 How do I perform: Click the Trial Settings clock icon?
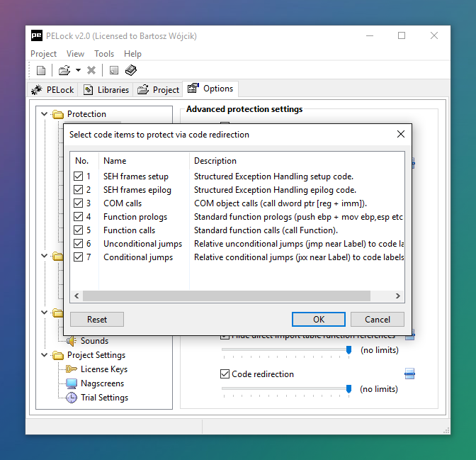(x=72, y=398)
